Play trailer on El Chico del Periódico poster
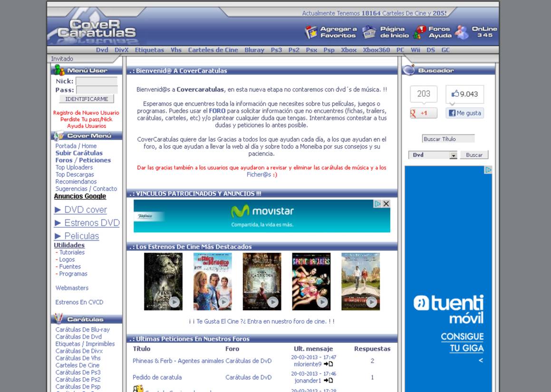 [x=223, y=302]
